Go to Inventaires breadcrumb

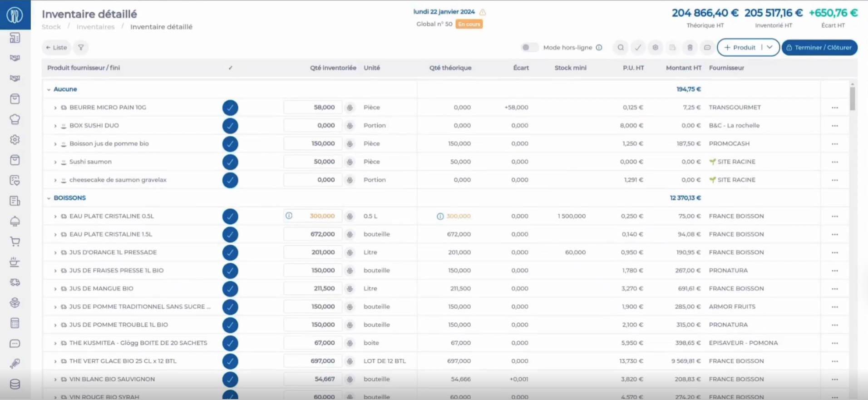95,27
